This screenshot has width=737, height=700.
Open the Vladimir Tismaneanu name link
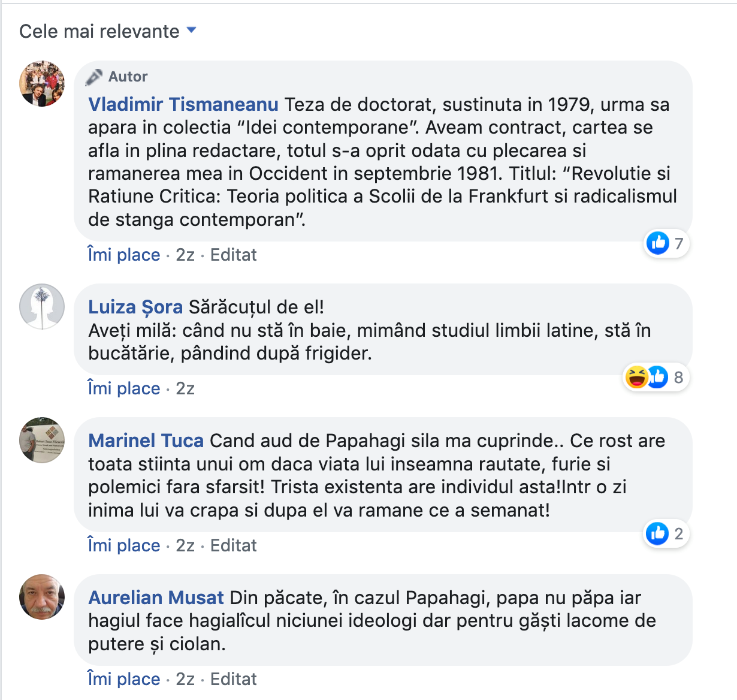183,104
